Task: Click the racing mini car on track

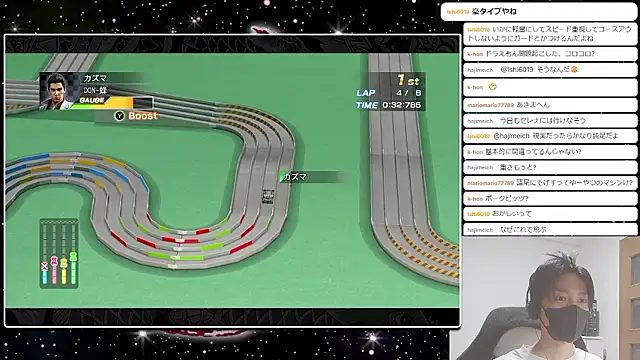Action: coord(268,196)
